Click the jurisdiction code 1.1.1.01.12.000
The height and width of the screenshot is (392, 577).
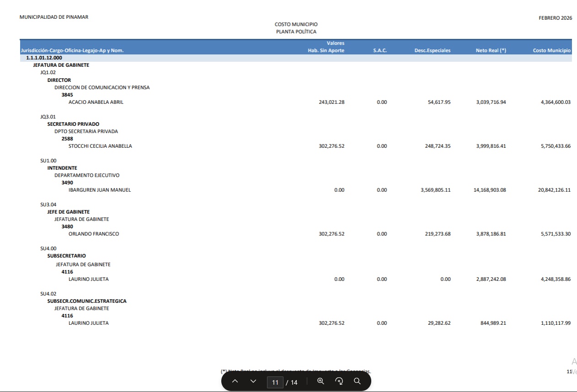click(44, 58)
